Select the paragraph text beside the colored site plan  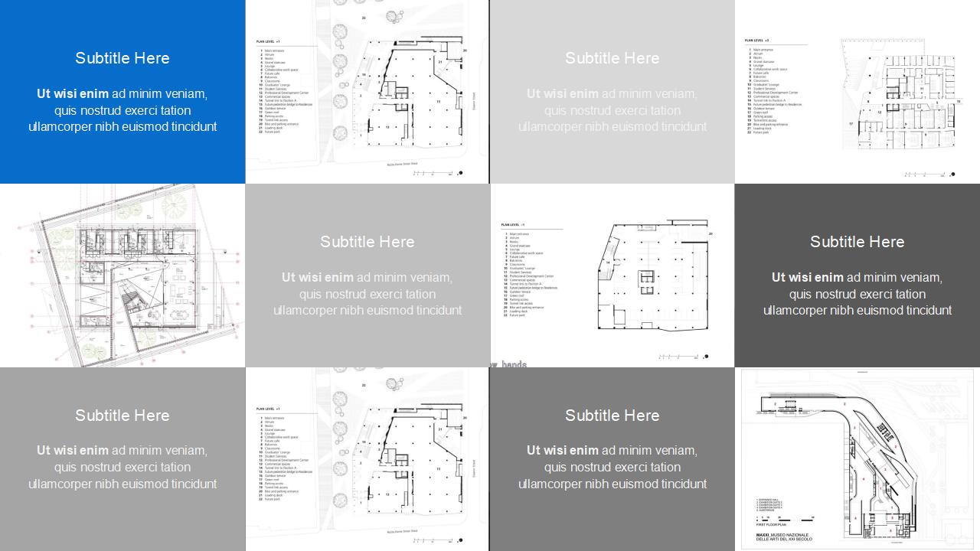point(367,294)
